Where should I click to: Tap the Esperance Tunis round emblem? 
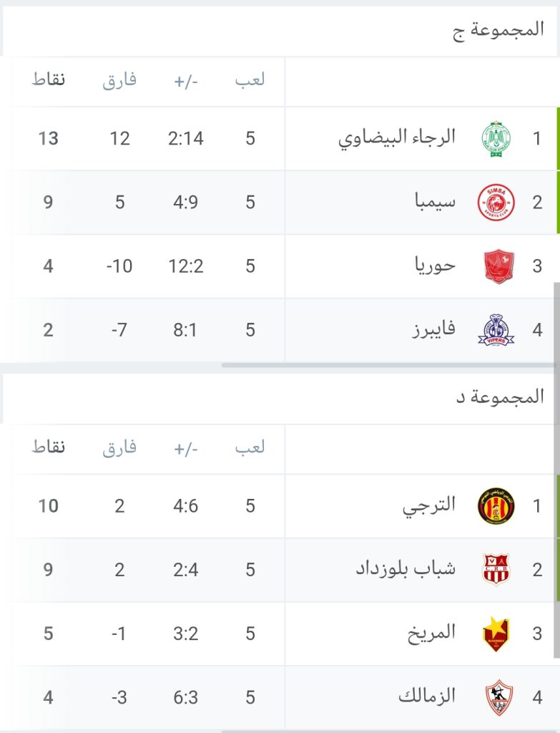[496, 506]
